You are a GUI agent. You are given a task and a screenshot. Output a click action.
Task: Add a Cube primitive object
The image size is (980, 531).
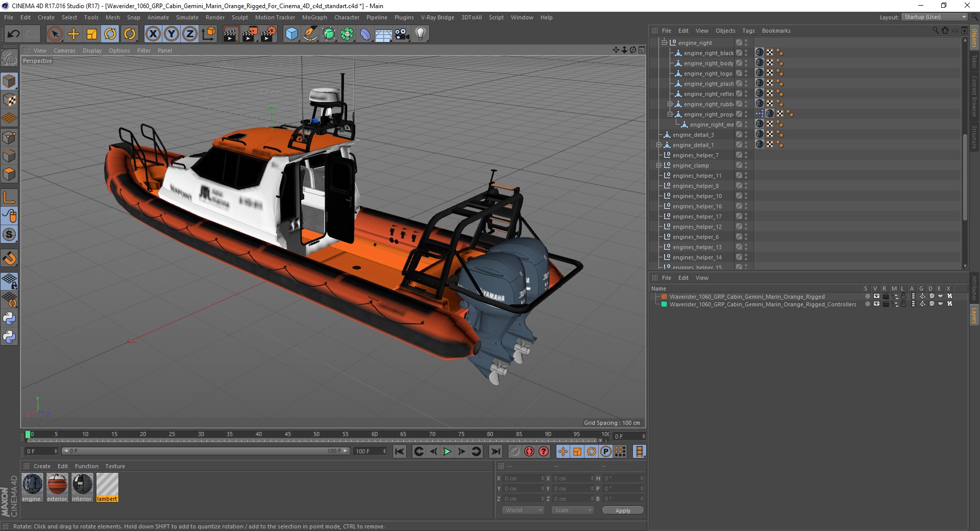291,34
